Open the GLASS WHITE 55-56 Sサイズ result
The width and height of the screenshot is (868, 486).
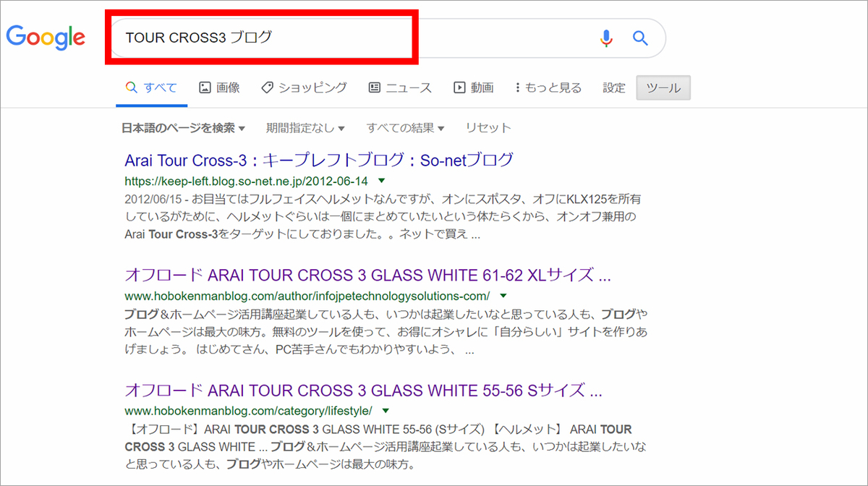pyautogui.click(x=363, y=391)
